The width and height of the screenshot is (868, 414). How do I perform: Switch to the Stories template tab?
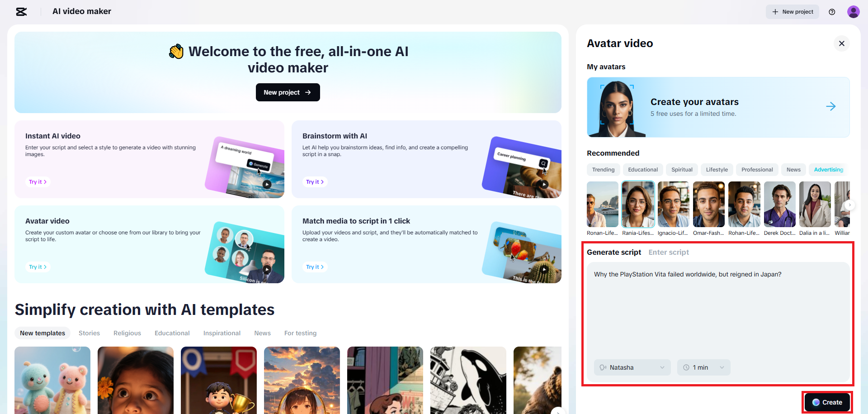89,333
